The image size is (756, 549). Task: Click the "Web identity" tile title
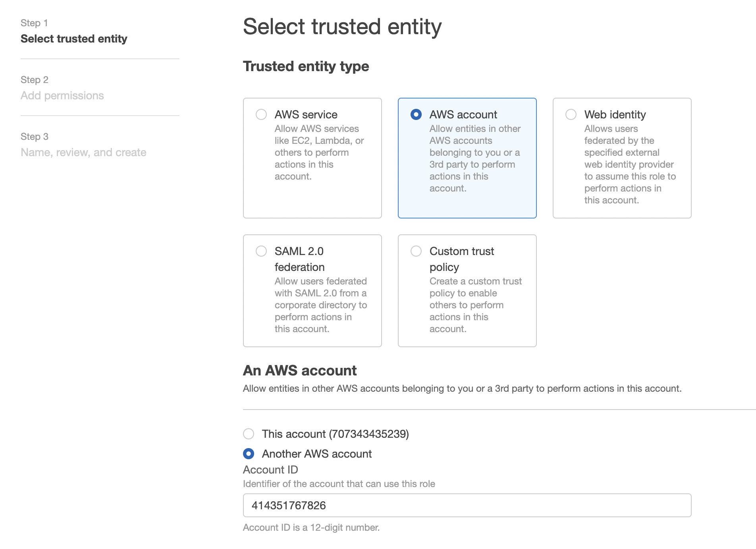pyautogui.click(x=615, y=114)
